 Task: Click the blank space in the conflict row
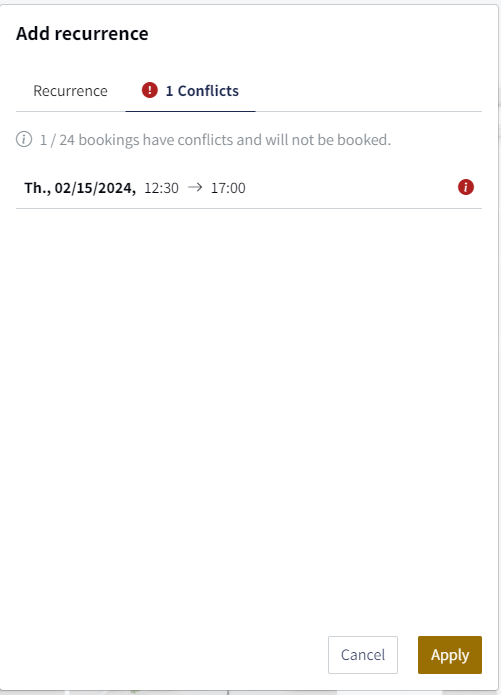tap(350, 187)
